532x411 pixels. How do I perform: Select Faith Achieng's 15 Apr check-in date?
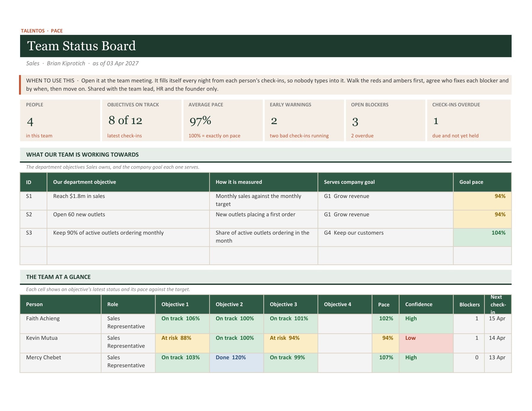[x=498, y=324]
